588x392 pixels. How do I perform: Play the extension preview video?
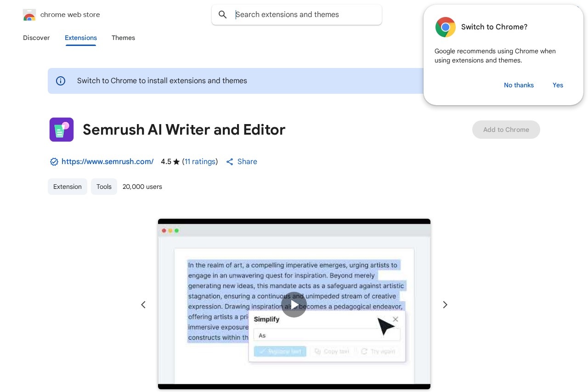tap(294, 305)
